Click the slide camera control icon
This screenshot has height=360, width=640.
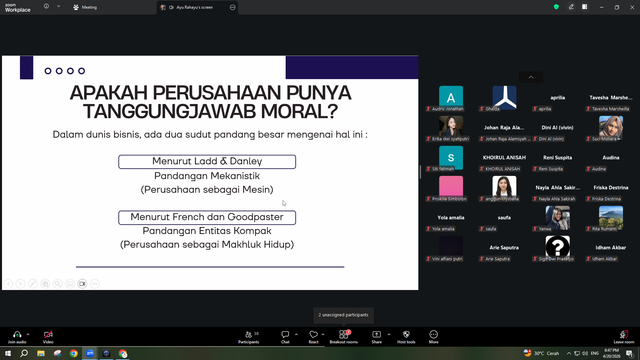click(82, 283)
